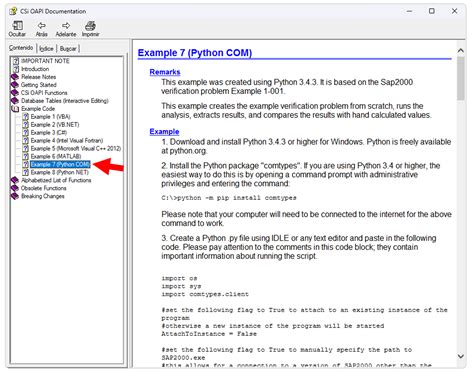Switch to the Contenido tab
Screen dimensions: 474x372
[21, 48]
